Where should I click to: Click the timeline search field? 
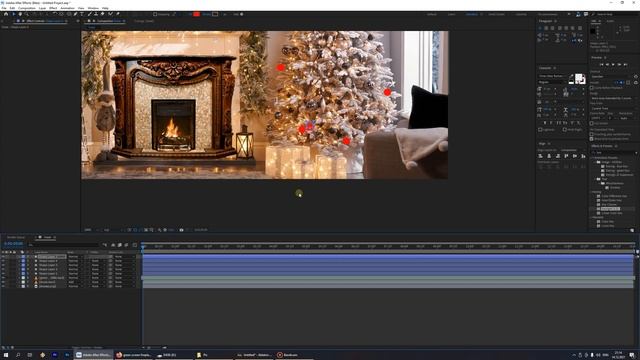tap(63, 245)
